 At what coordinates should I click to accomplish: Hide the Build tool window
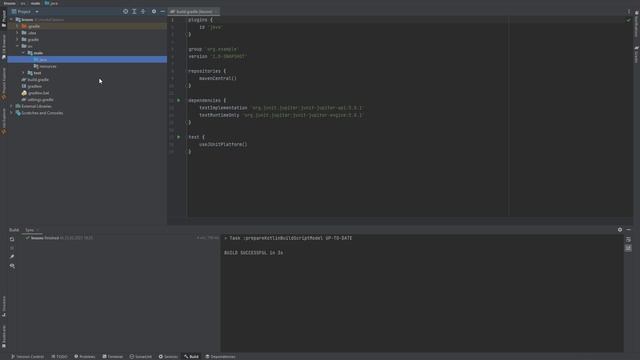(629, 230)
